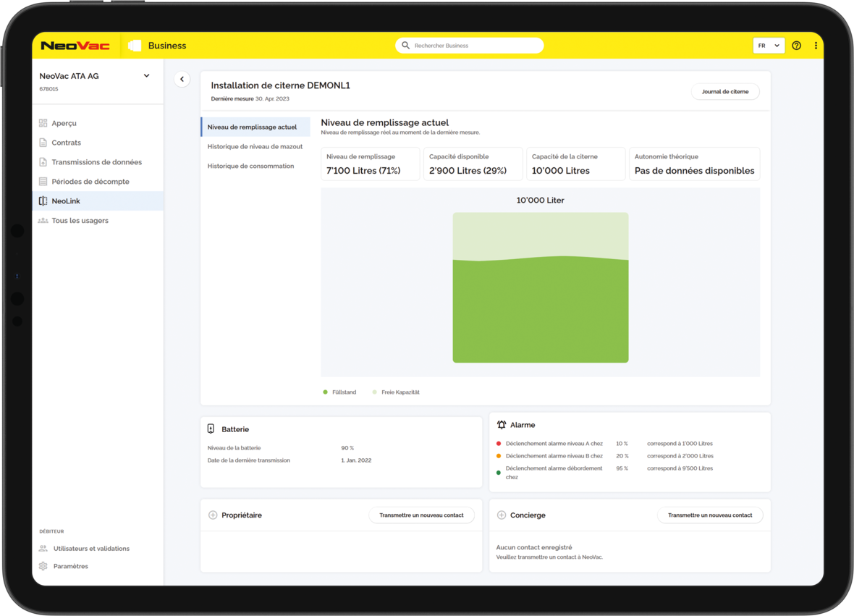Image resolution: width=854 pixels, height=616 pixels.
Task: Click the NeoVac logo
Action: point(75,46)
